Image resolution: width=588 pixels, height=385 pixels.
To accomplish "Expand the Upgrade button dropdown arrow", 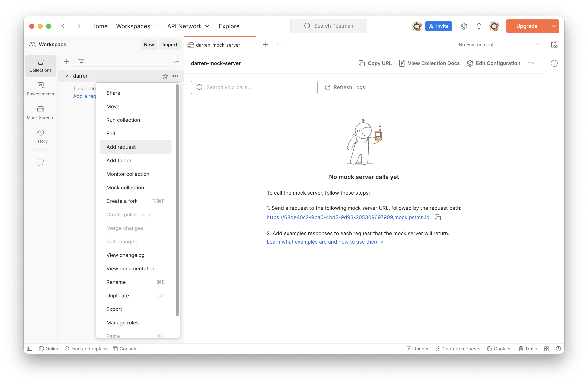I will coord(554,26).
